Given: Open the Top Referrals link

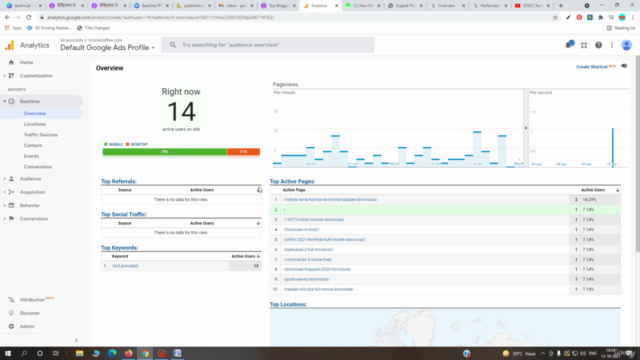Looking at the screenshot, I should 119,181.
